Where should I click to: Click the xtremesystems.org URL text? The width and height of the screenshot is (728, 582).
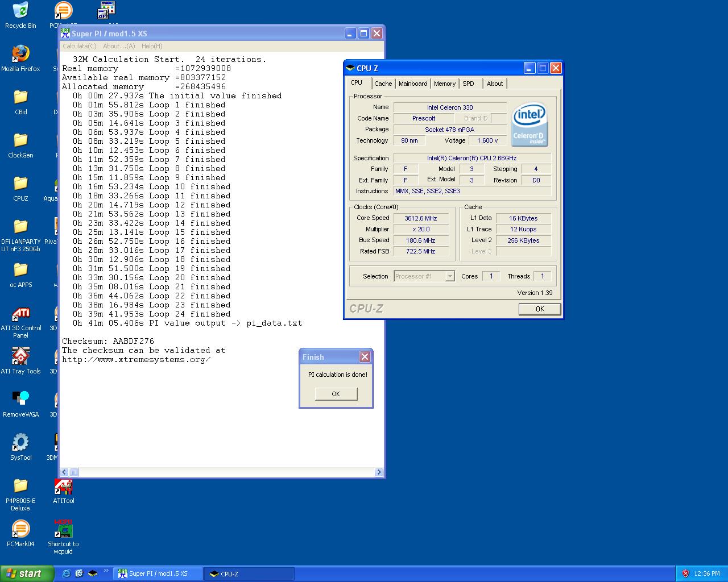[136, 360]
